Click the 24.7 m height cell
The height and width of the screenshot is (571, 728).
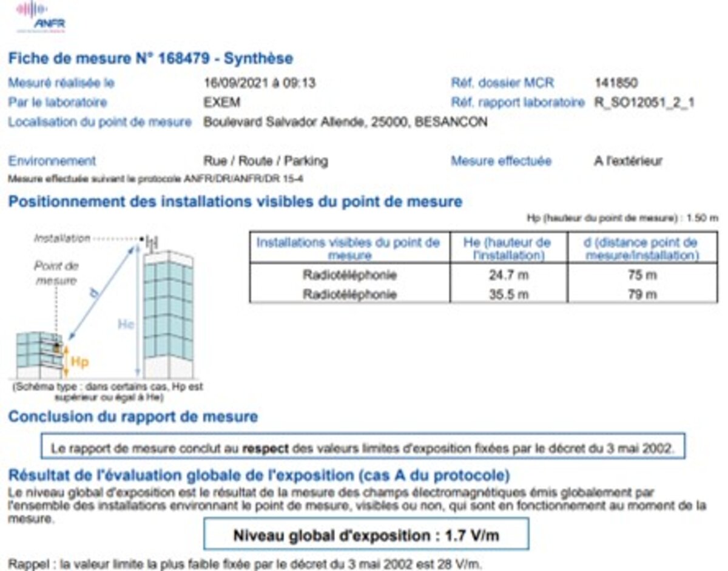(508, 275)
